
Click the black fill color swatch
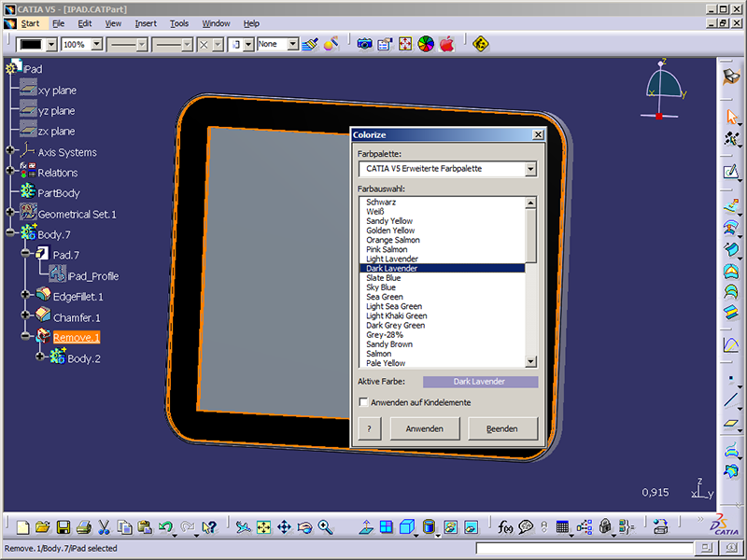tap(31, 45)
